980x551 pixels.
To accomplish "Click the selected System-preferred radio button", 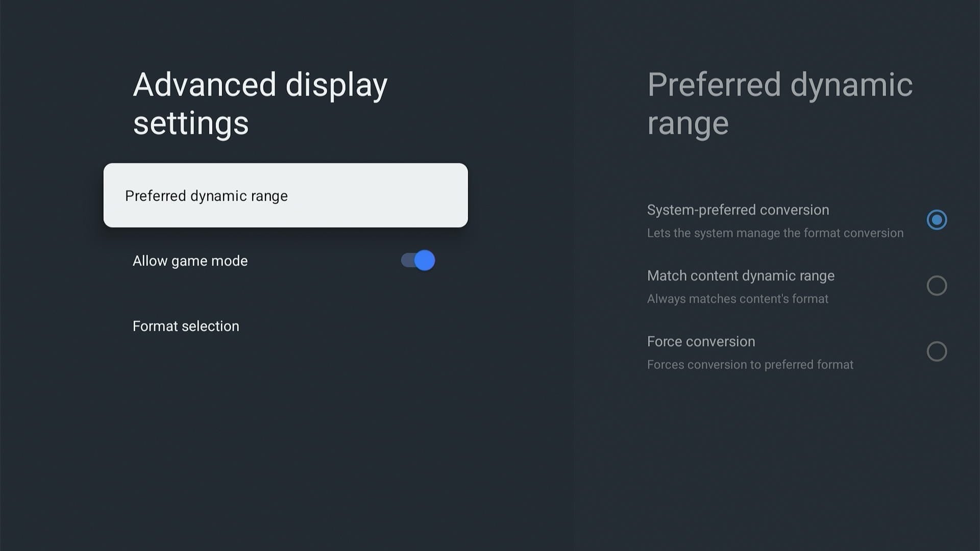I will pyautogui.click(x=937, y=220).
